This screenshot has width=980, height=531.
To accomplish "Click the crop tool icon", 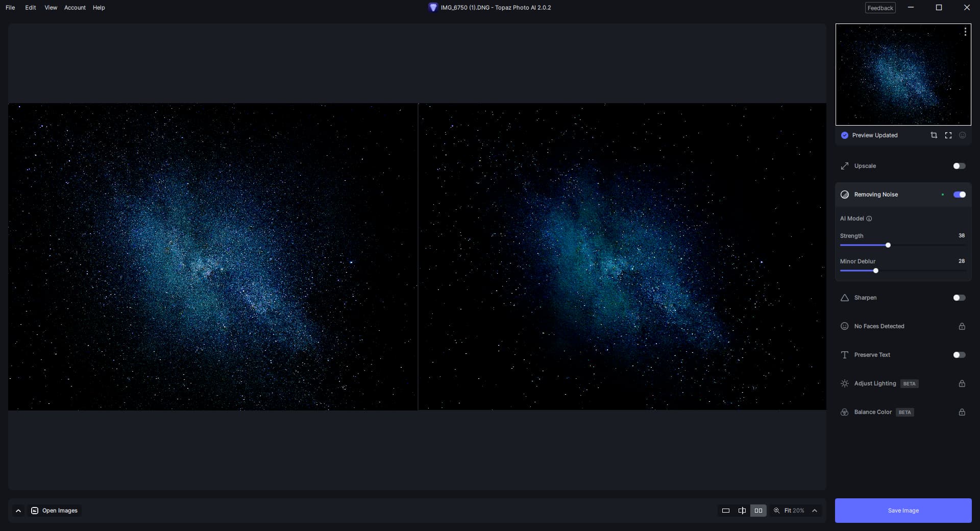I will tap(934, 135).
